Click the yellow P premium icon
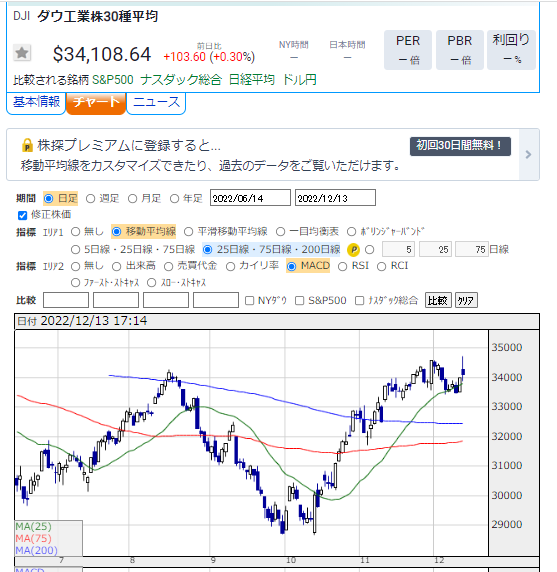This screenshot has width=557, height=572. coord(353,250)
